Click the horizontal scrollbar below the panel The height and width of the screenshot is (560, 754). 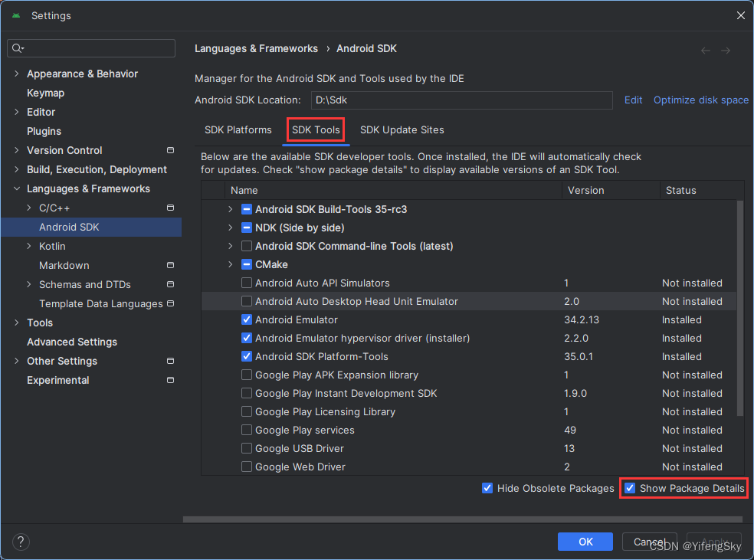pos(463,519)
